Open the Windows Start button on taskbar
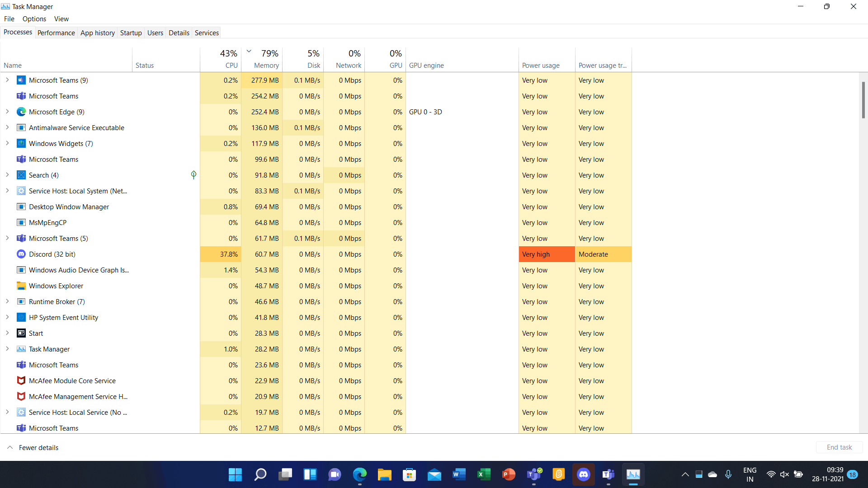 coord(235,474)
